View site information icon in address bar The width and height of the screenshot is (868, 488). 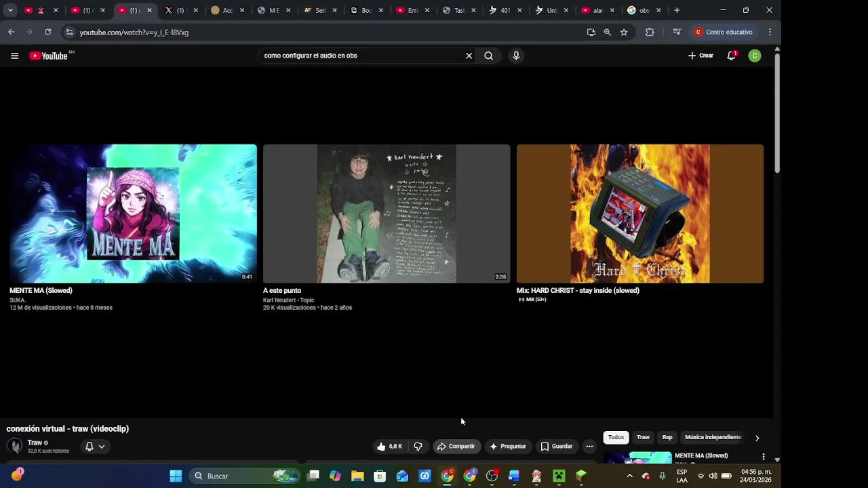[x=68, y=32]
